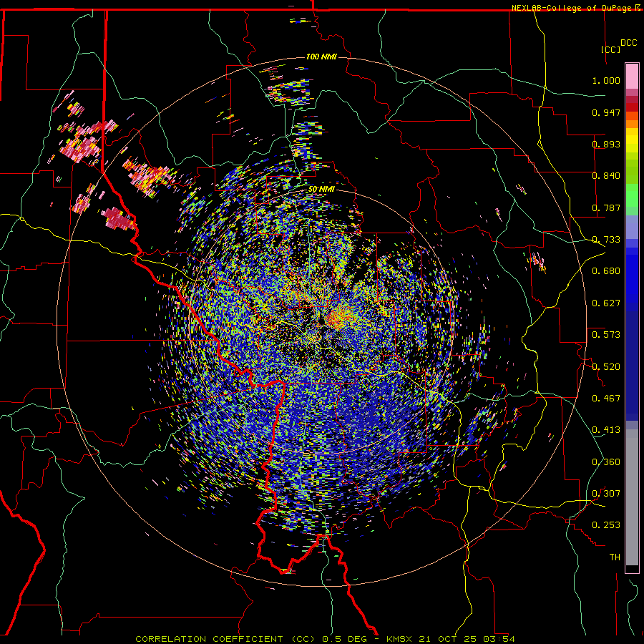Image resolution: width=644 pixels, height=644 pixels.
Task: Click the 0.680 scale value
Action: point(606,271)
